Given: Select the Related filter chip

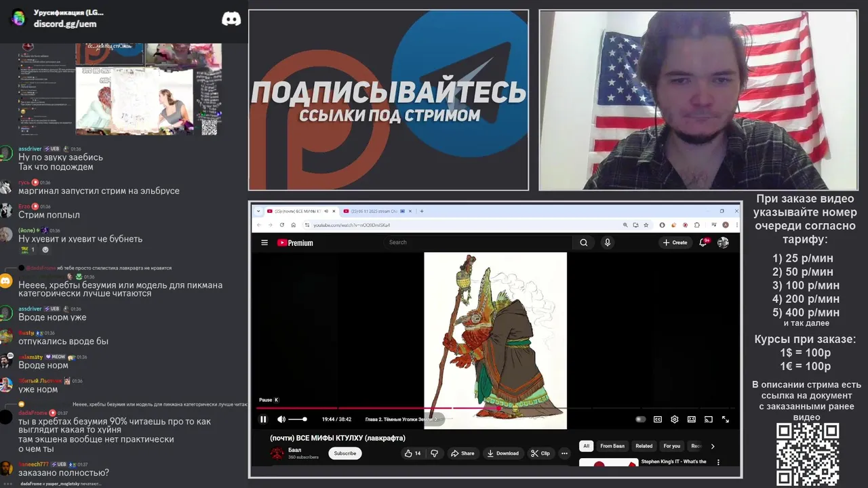Looking at the screenshot, I should 644,446.
